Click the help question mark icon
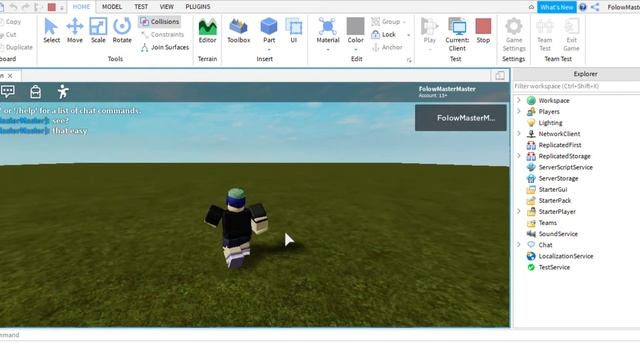Image resolution: width=640 pixels, height=360 pixels. [583, 7]
